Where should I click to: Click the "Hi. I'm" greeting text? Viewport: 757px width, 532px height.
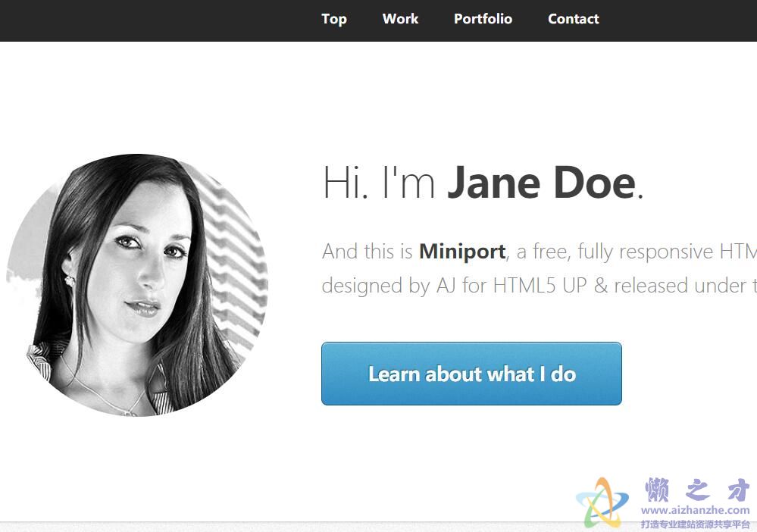coord(379,183)
